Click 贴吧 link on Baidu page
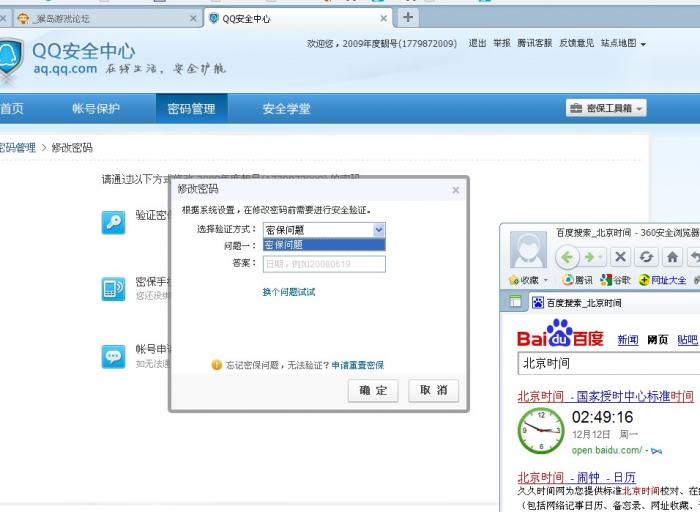Screen dimensions: 700x512 click(x=688, y=340)
